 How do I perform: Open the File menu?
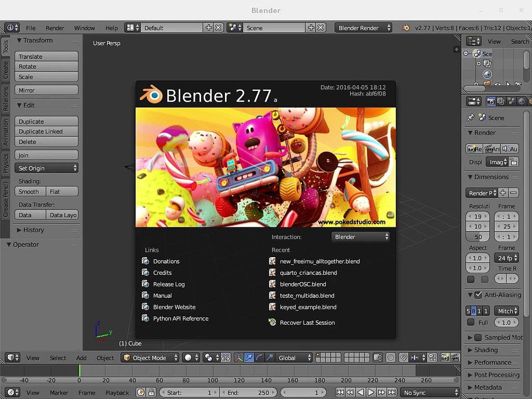pyautogui.click(x=30, y=28)
